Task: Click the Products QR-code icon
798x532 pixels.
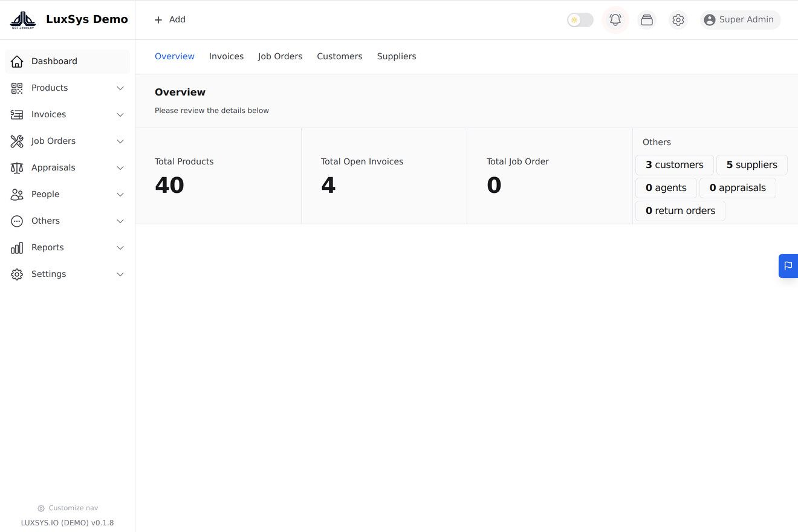Action: tap(17, 88)
